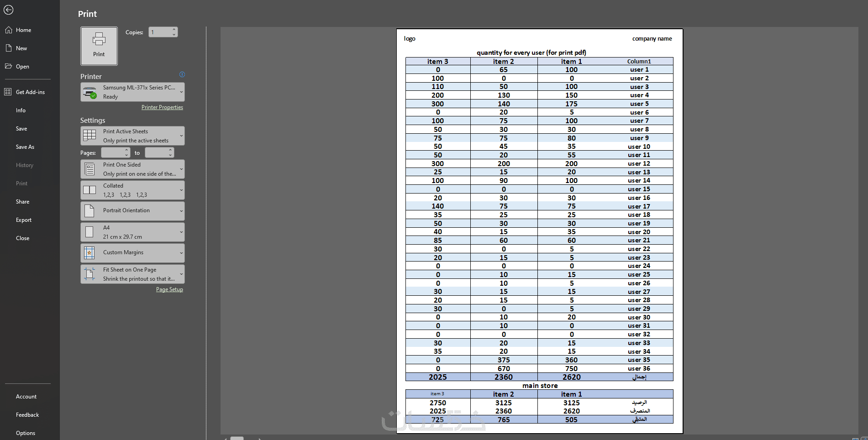Increment the Pages start value
This screenshot has height=440, width=868.
click(126, 150)
